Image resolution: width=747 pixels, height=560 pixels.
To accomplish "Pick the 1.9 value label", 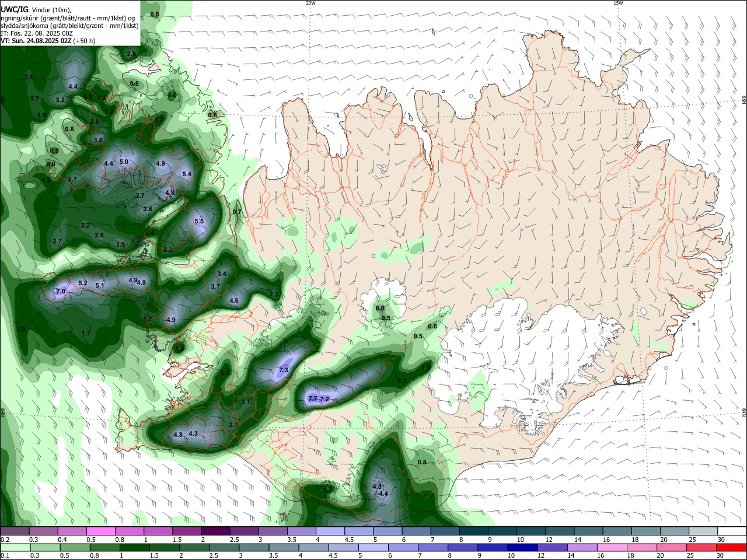I will 41,115.
